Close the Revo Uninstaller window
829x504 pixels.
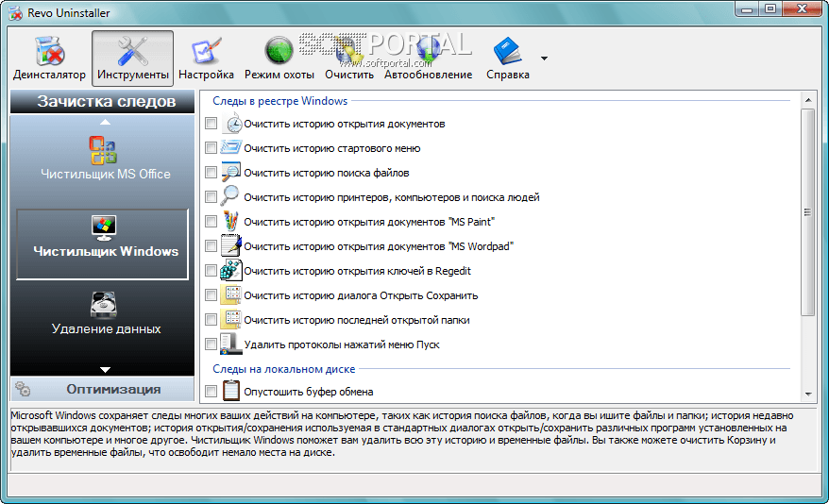(x=802, y=9)
